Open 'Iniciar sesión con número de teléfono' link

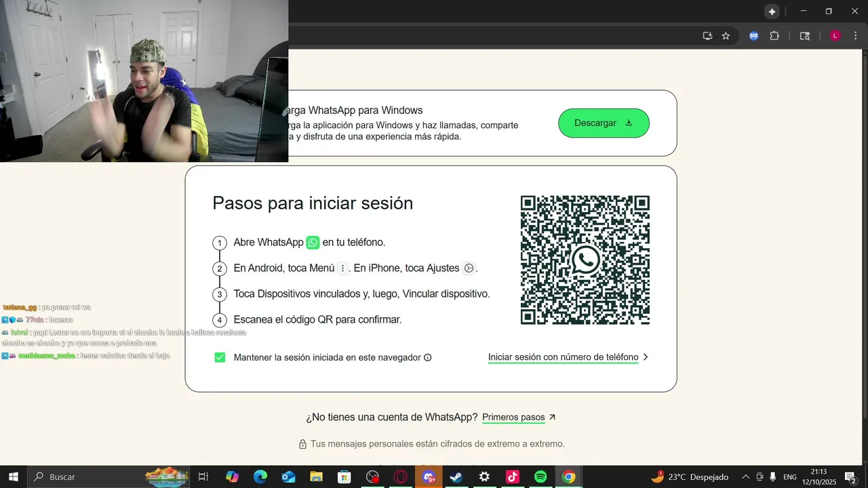point(563,357)
